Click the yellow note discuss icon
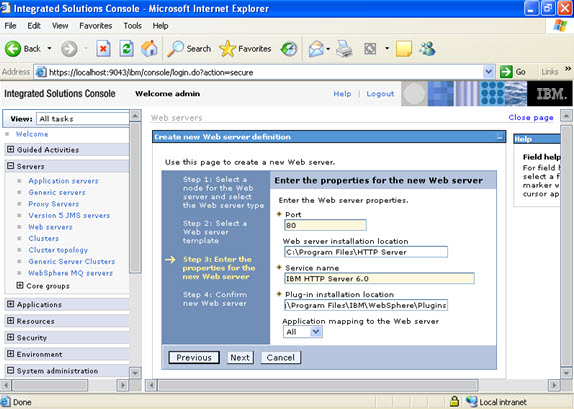The height and width of the screenshot is (409, 574). click(x=404, y=49)
